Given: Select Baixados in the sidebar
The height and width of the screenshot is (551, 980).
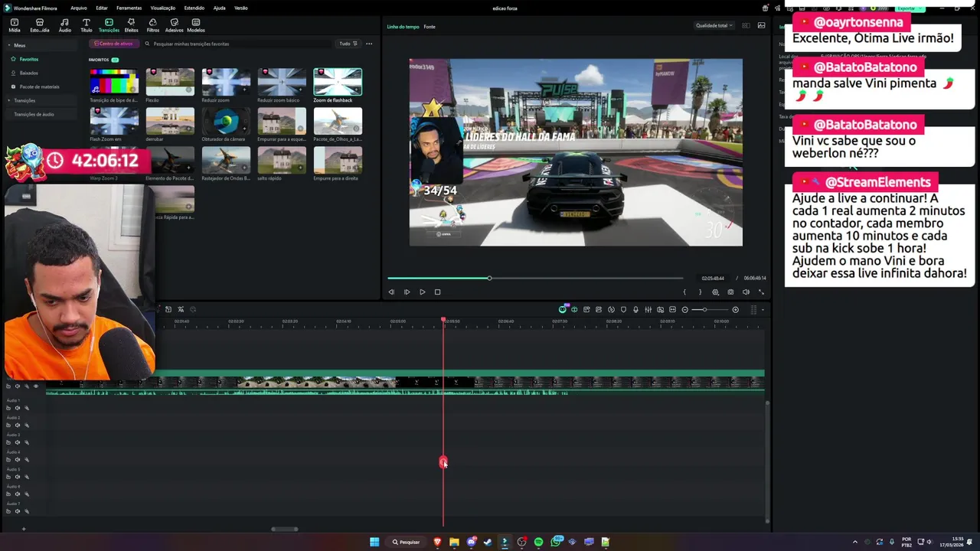Looking at the screenshot, I should pos(29,73).
